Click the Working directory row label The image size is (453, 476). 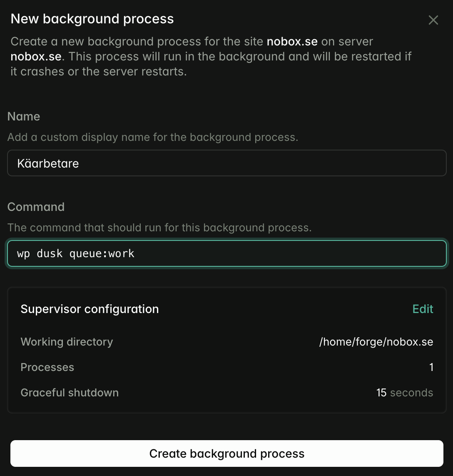67,342
